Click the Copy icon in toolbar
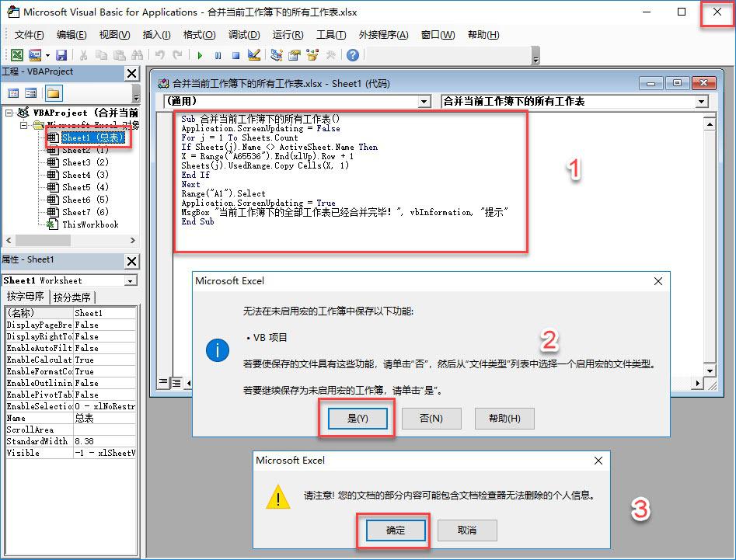Screen dimensions: 736x560 101,55
